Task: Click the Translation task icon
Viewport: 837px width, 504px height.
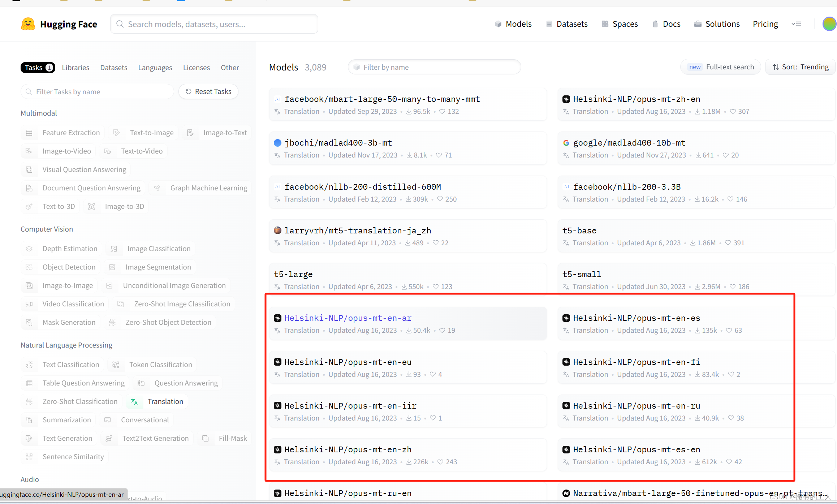Action: pyautogui.click(x=134, y=402)
